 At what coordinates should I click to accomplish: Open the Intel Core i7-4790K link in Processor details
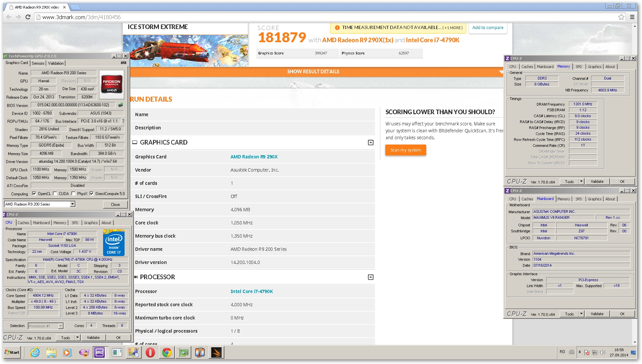click(x=252, y=291)
